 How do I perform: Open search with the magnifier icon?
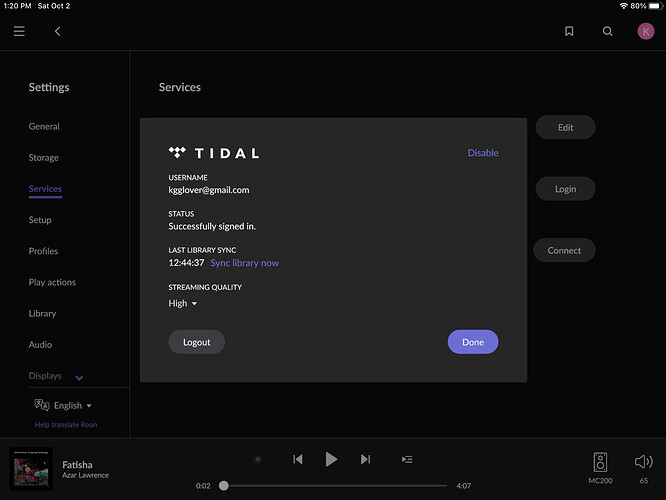pyautogui.click(x=607, y=31)
